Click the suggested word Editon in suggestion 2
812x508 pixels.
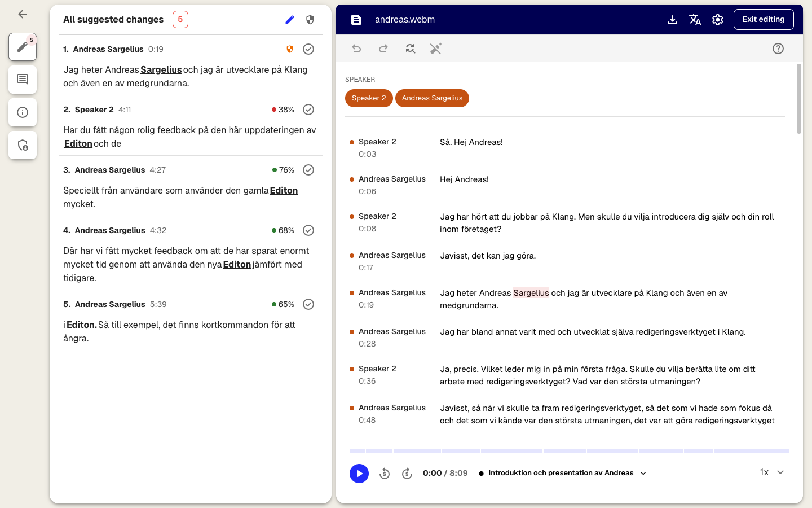coord(78,144)
